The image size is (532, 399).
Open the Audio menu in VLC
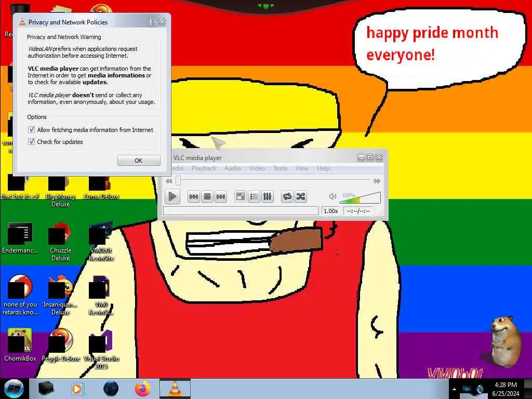click(233, 168)
